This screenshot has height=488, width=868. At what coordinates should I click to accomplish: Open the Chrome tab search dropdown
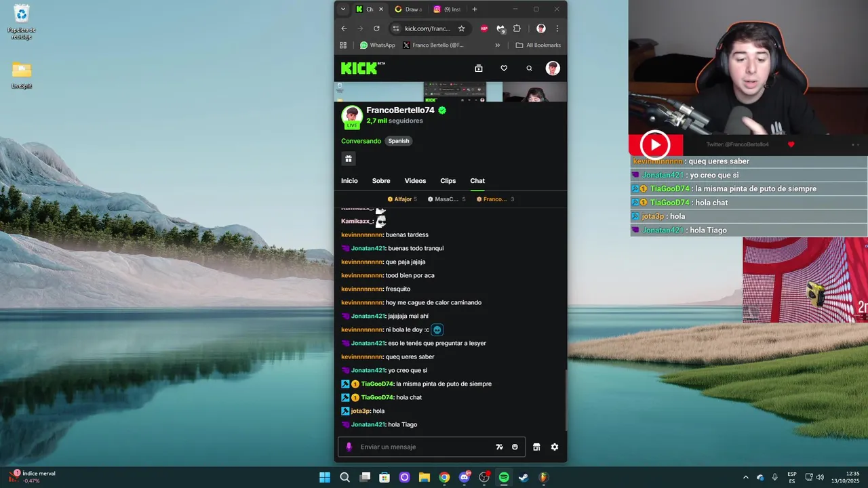343,9
